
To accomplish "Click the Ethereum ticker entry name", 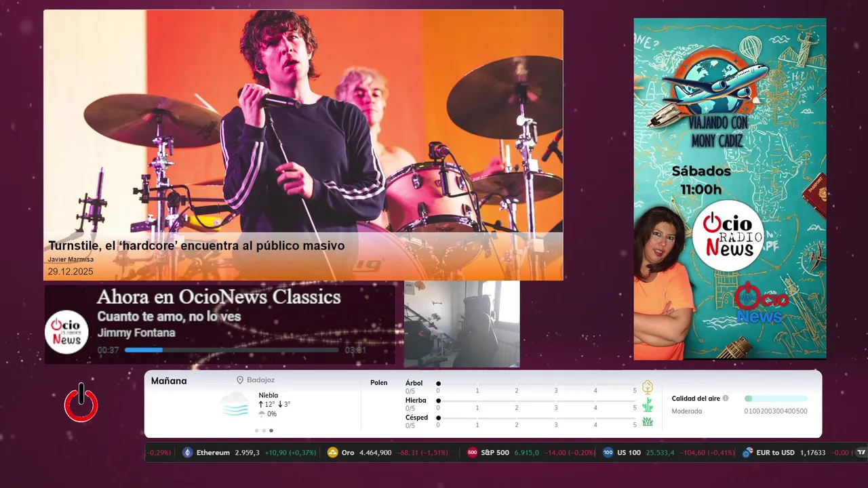I will (213, 453).
